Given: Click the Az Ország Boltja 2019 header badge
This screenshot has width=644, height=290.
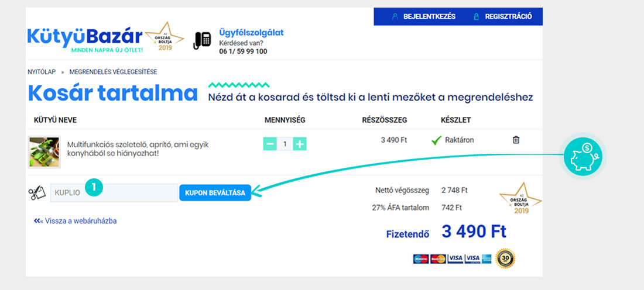Looking at the screenshot, I should tap(165, 37).
